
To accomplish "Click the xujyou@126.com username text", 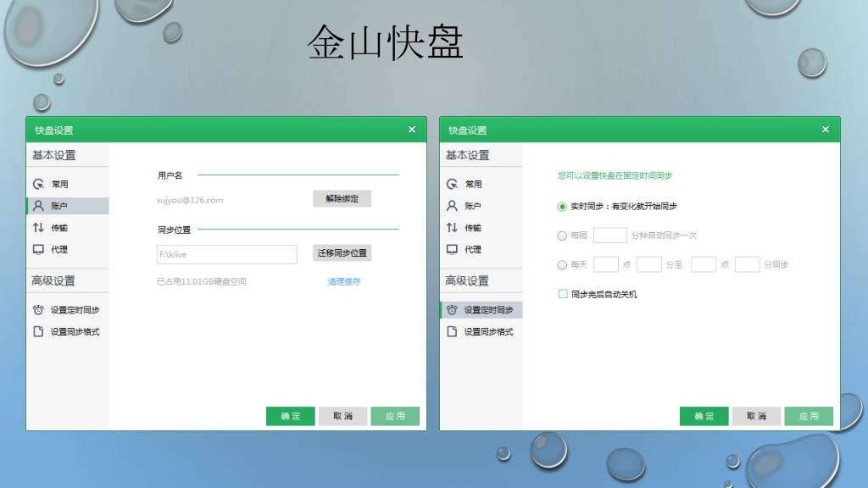I will (190, 200).
